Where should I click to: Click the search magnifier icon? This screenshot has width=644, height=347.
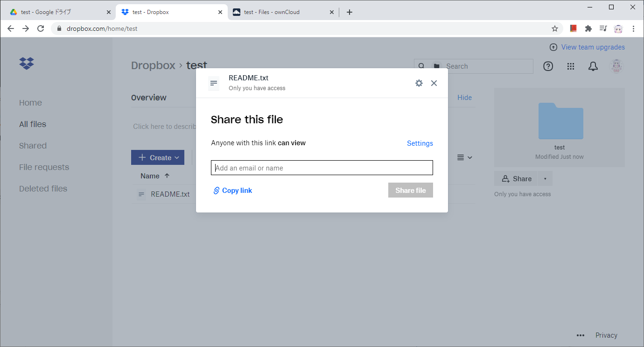point(421,66)
